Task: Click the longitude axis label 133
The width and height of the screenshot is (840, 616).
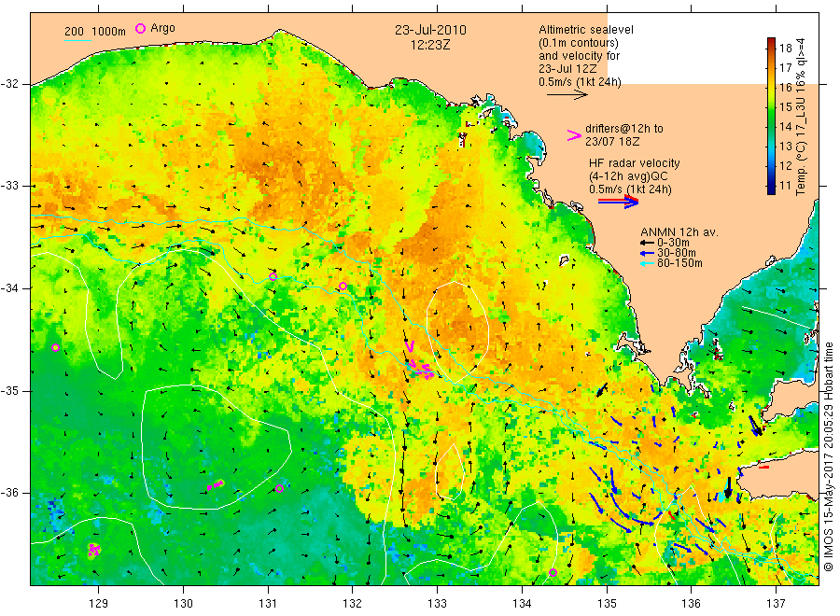Action: (x=437, y=604)
